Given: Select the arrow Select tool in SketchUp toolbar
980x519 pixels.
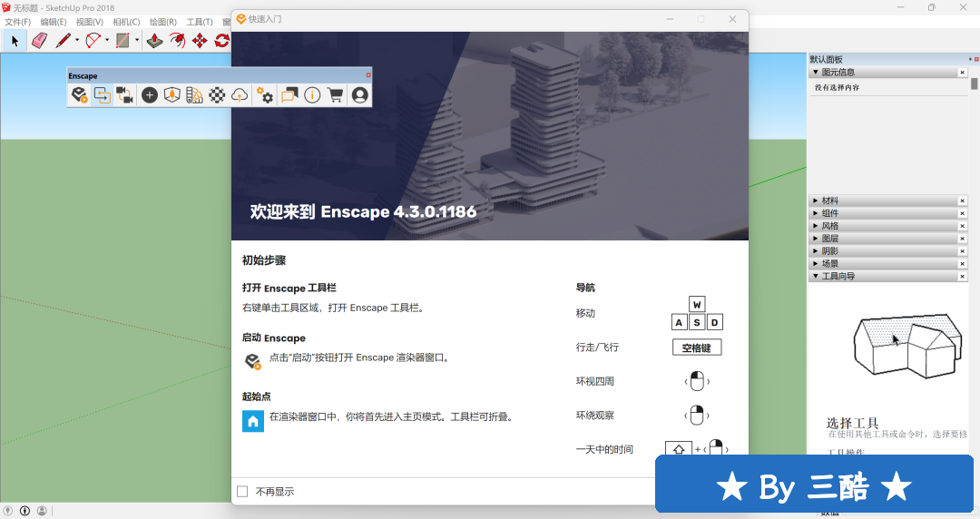Looking at the screenshot, I should 15,41.
